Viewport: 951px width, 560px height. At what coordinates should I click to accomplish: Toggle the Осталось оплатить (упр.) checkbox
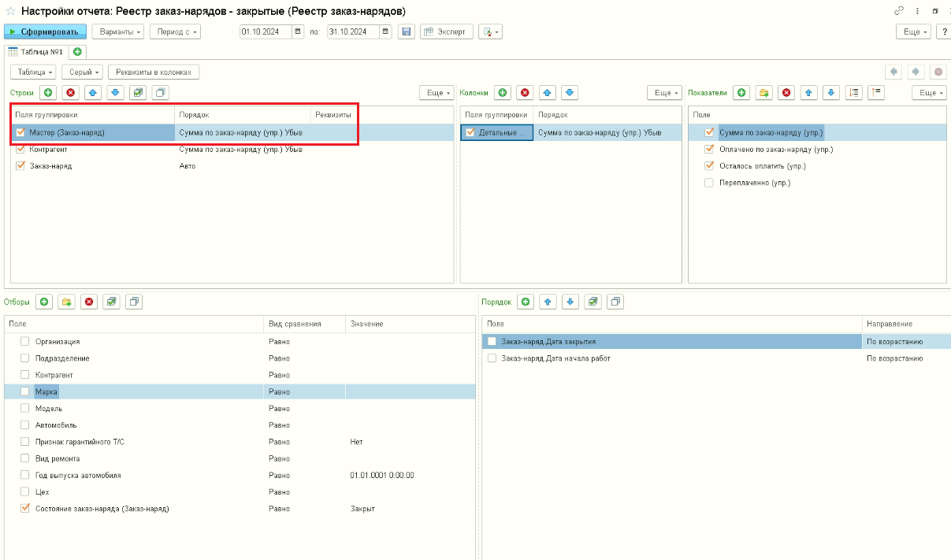pos(709,165)
